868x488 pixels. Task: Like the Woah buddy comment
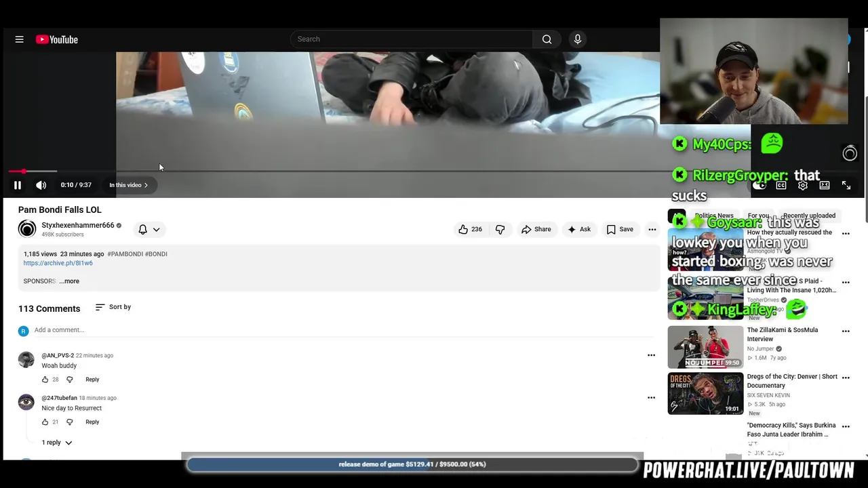[x=45, y=380]
